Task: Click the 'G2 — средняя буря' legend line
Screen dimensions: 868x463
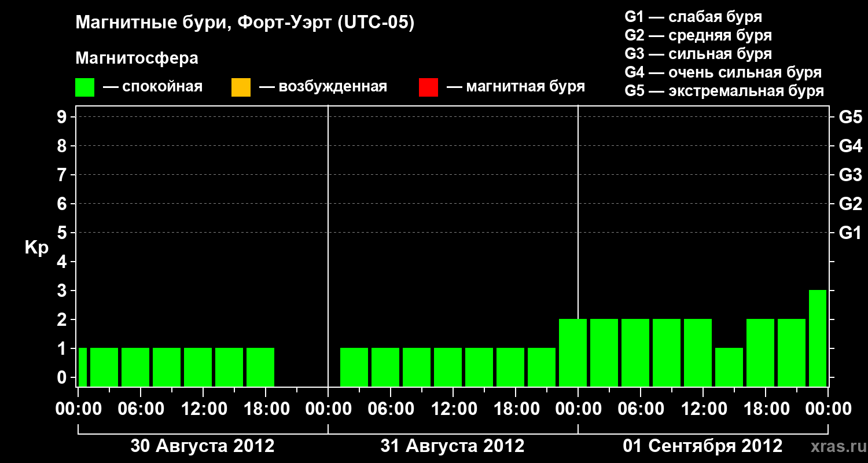Action: (698, 35)
